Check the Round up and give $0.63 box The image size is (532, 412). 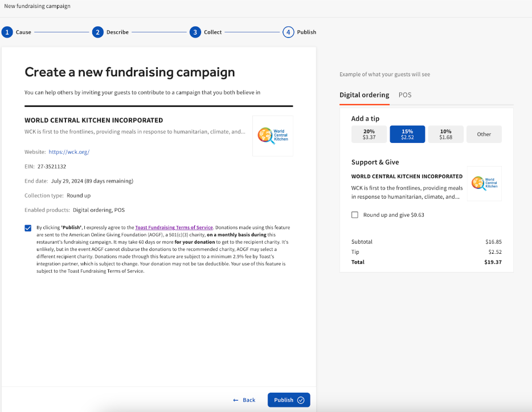[x=355, y=215]
